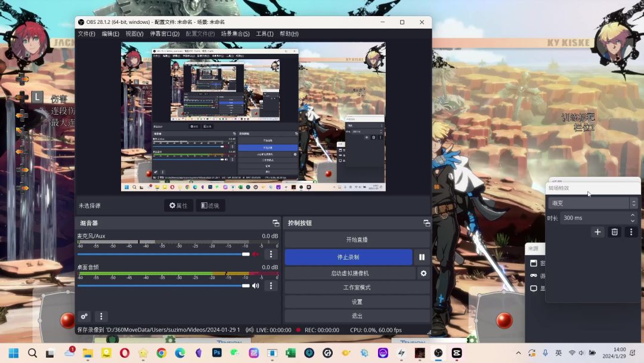Adjust the 麦克风/Aux volume slider
Screen dimensions: 644x363
163,254
